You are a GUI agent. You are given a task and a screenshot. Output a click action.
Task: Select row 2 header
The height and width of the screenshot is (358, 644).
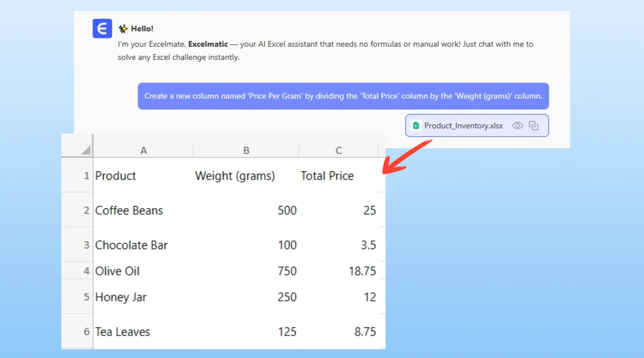[86, 210]
